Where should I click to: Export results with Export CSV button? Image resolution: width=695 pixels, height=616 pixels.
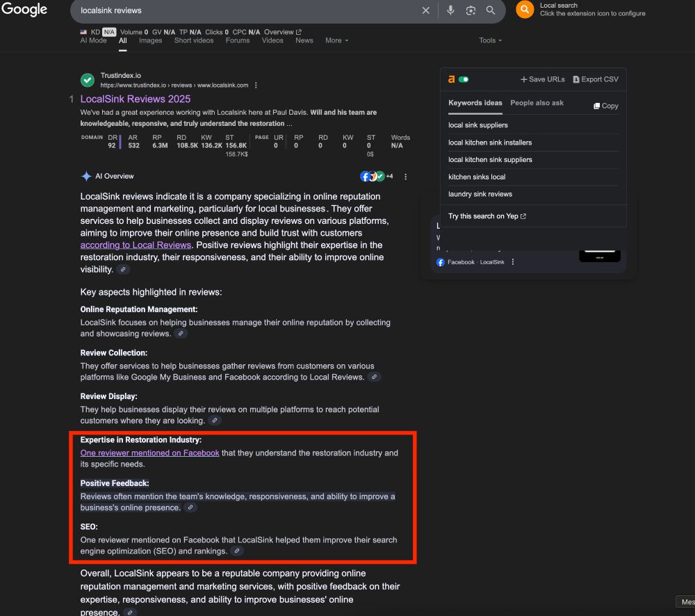(x=596, y=79)
